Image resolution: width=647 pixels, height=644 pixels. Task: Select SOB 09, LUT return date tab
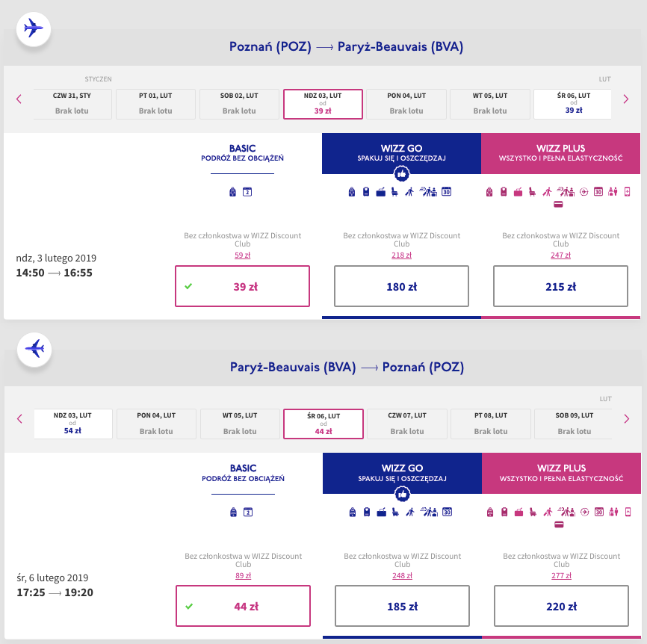[574, 424]
